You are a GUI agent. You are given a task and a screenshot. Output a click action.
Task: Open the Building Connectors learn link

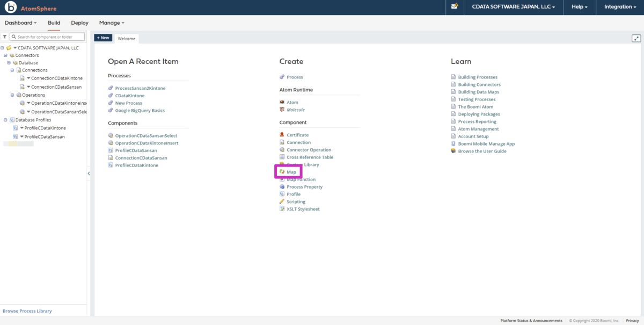(479, 85)
